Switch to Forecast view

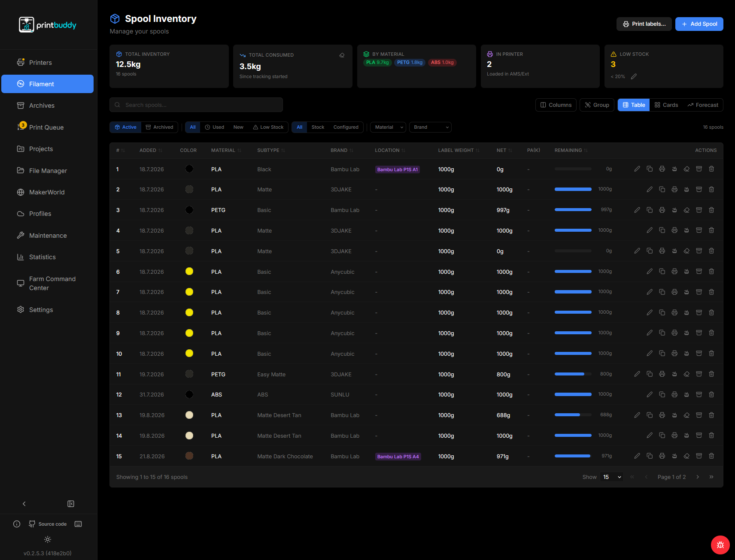[x=703, y=105]
